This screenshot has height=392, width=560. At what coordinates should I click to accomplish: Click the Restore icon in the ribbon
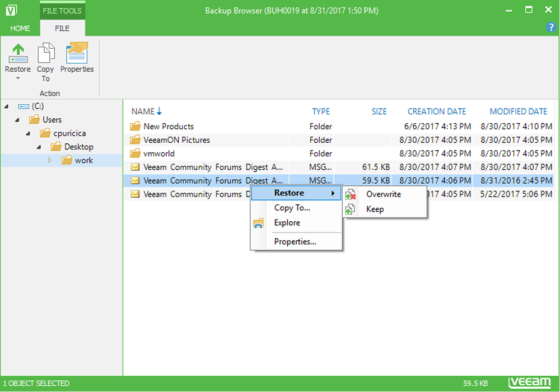click(17, 53)
